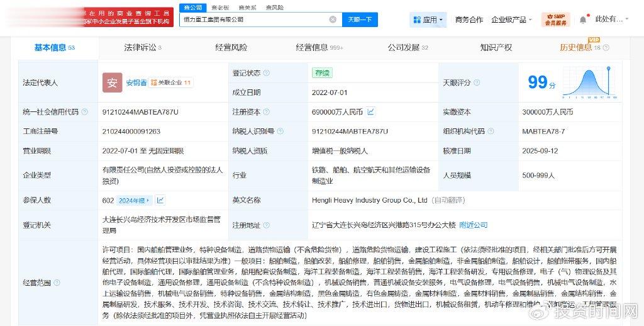
Task: Click the business term 2022-07-01 至 无固定期限
Action: click(x=143, y=151)
